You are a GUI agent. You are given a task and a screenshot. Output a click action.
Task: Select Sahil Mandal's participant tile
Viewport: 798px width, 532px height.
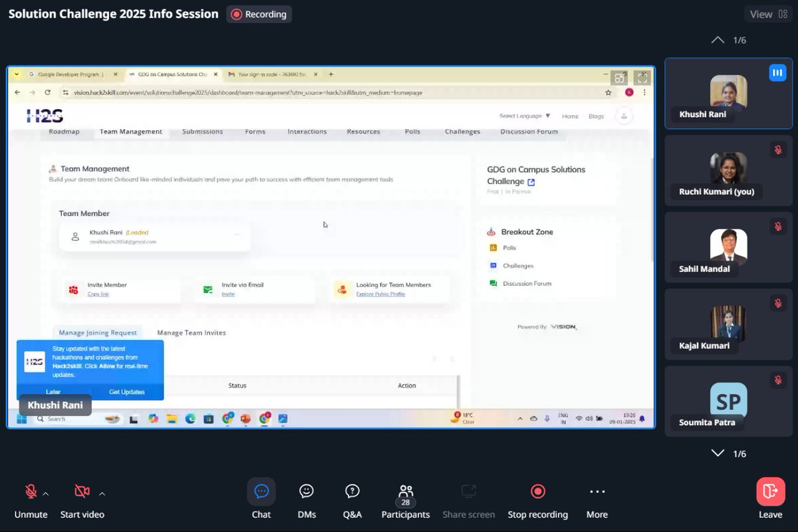(x=729, y=247)
